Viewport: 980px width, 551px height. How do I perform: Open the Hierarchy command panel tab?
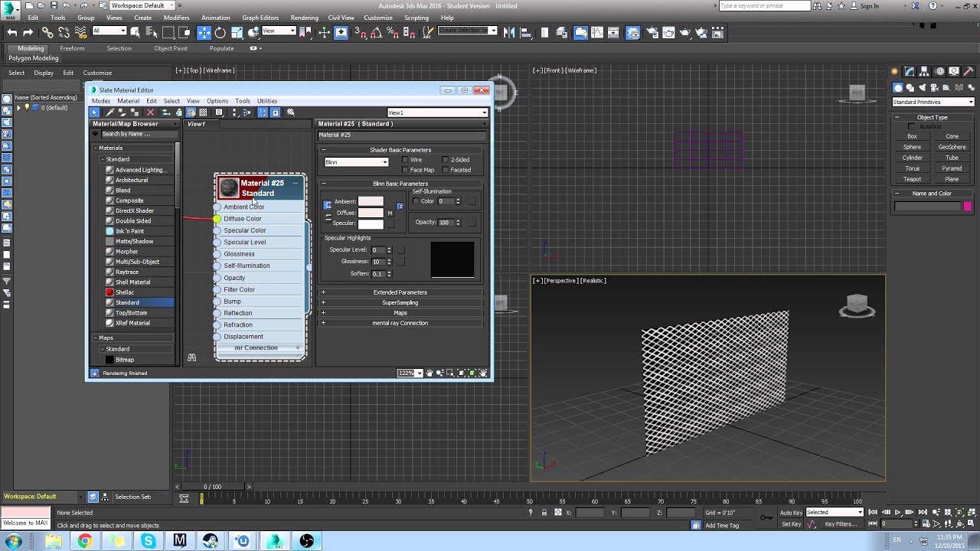[x=925, y=71]
